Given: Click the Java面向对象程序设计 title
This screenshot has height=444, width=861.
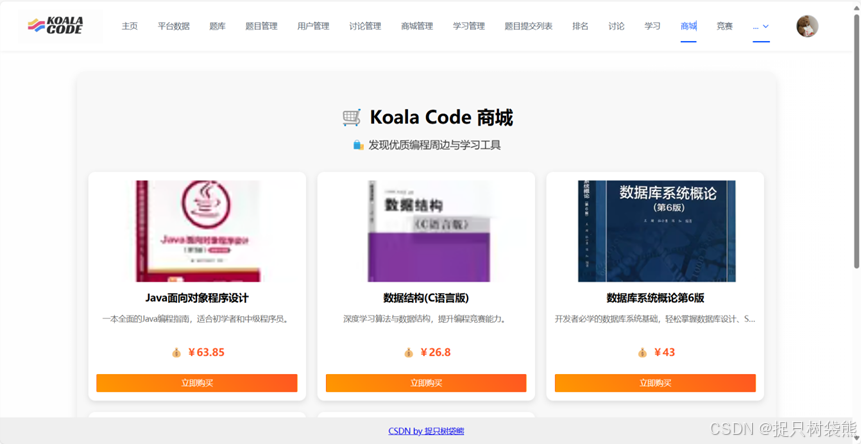Looking at the screenshot, I should tap(197, 299).
